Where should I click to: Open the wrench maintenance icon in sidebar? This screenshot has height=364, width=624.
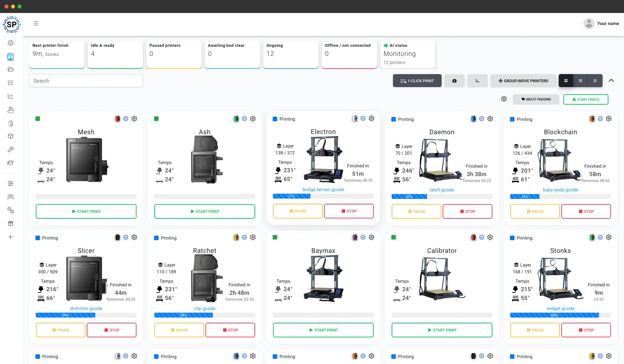(11, 149)
